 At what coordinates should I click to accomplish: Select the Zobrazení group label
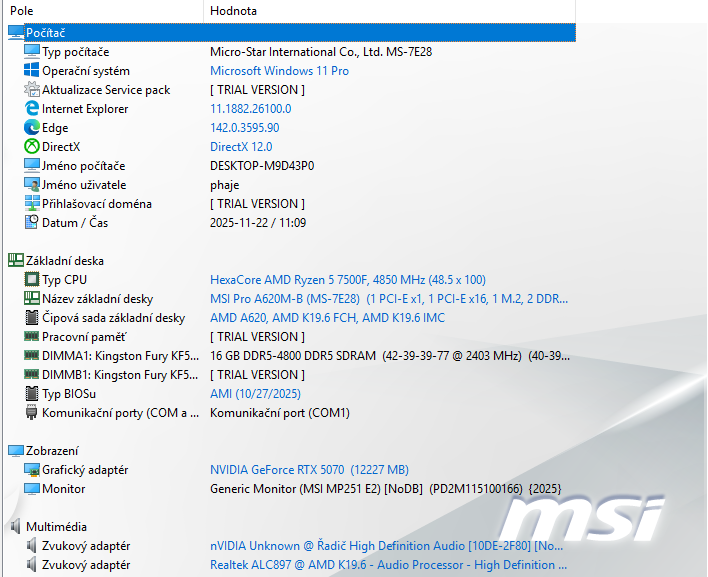point(52,451)
